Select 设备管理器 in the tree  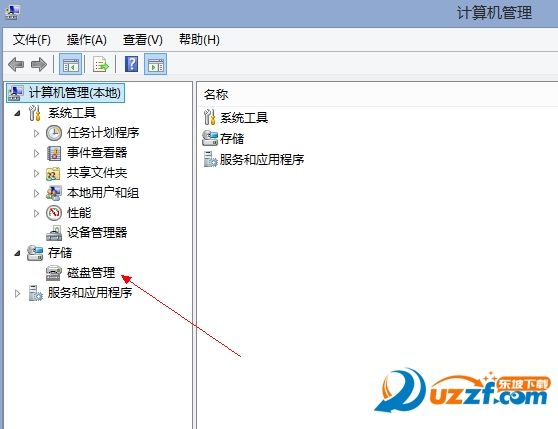click(97, 233)
